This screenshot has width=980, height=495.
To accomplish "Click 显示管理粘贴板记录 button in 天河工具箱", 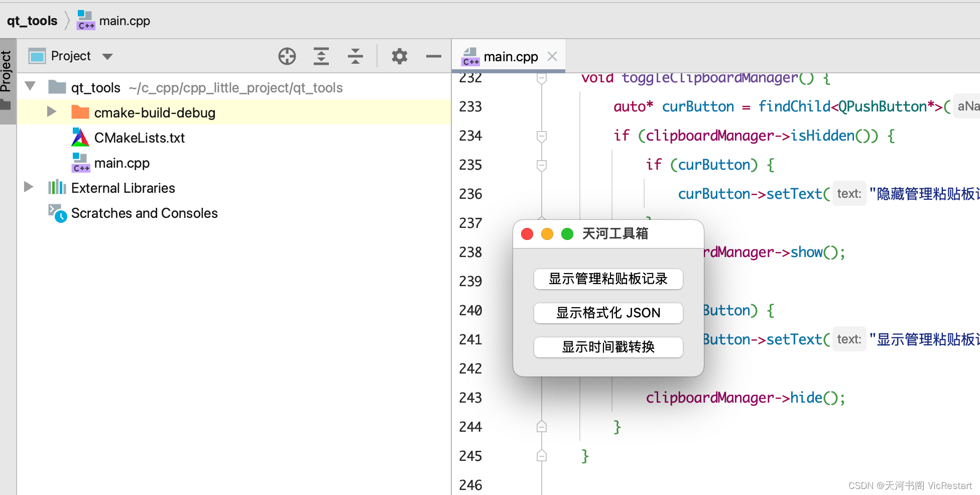I will point(608,279).
